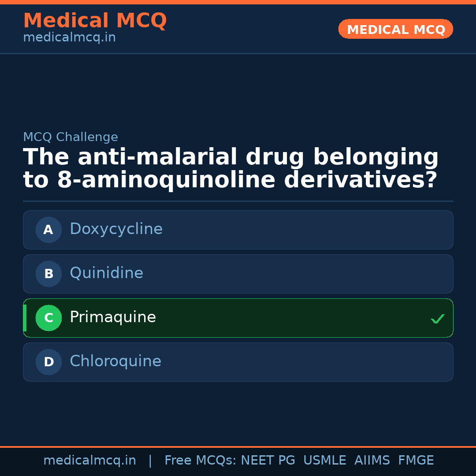Select the Doxycycline answer option
Screen dimensions: 476x476
point(238,230)
